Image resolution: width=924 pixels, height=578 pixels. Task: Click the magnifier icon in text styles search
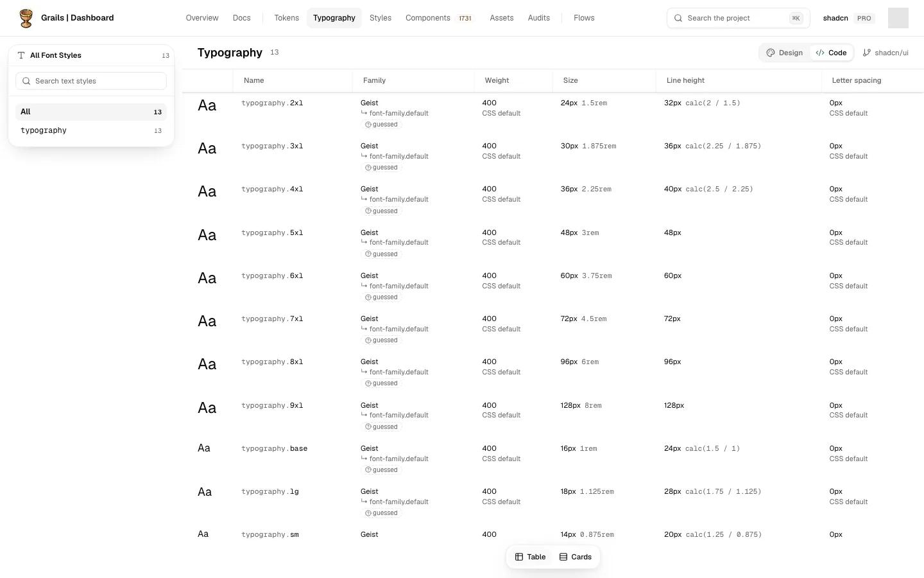coord(26,81)
